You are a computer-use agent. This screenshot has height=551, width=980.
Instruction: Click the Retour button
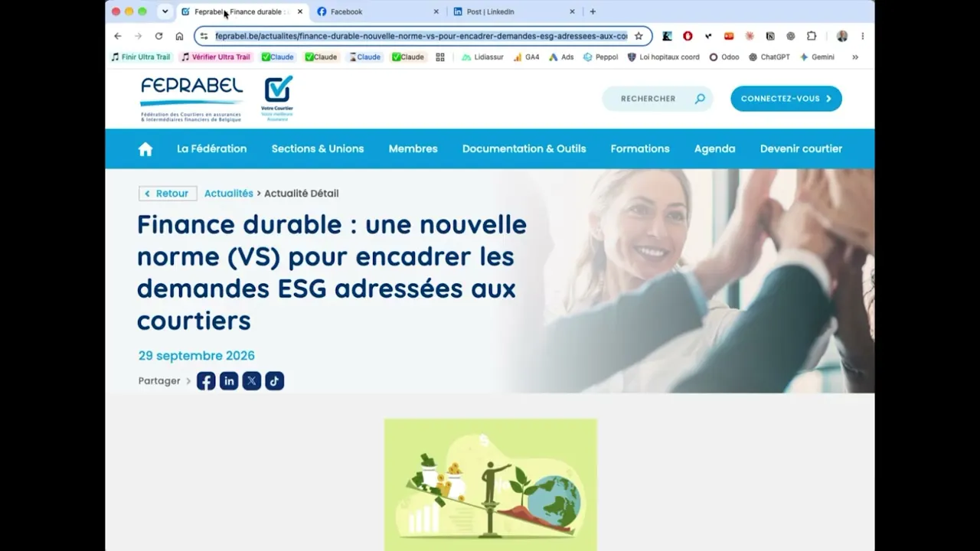(168, 194)
